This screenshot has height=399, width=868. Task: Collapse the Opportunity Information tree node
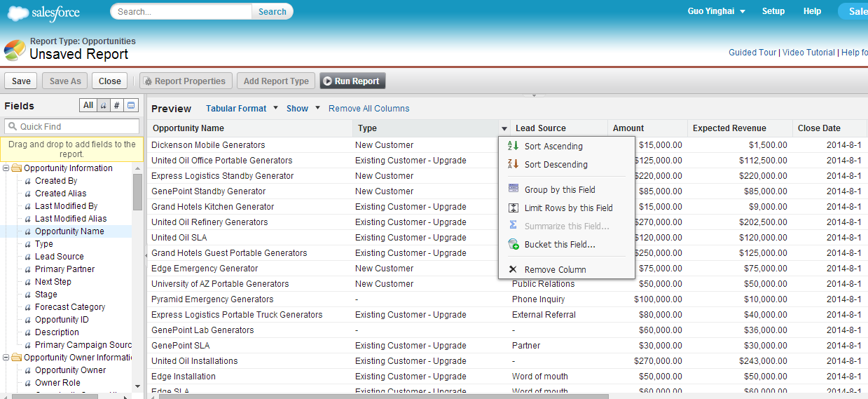click(6, 168)
